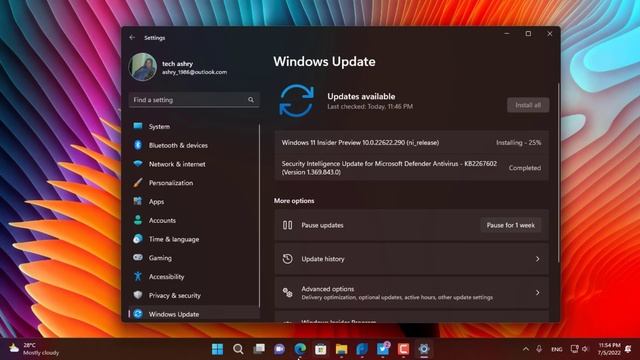640x360 pixels.
Task: Click the Security Intelligence Update row
Action: (x=411, y=168)
